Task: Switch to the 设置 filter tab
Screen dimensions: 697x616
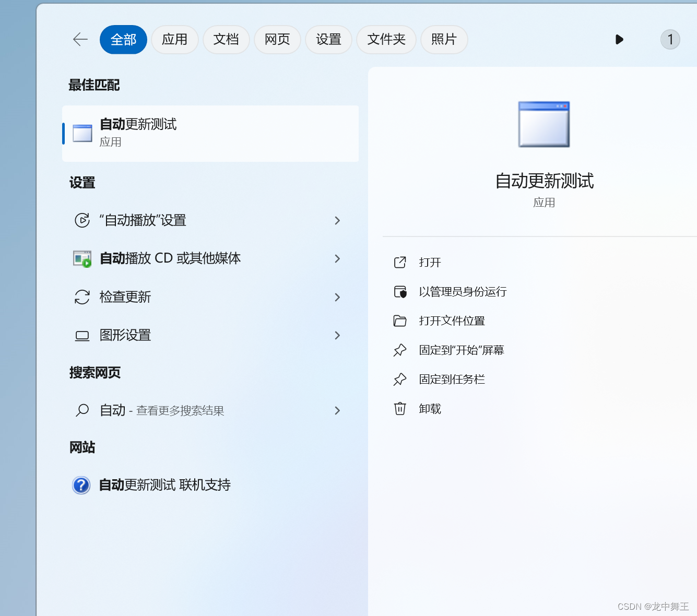Action: point(328,40)
